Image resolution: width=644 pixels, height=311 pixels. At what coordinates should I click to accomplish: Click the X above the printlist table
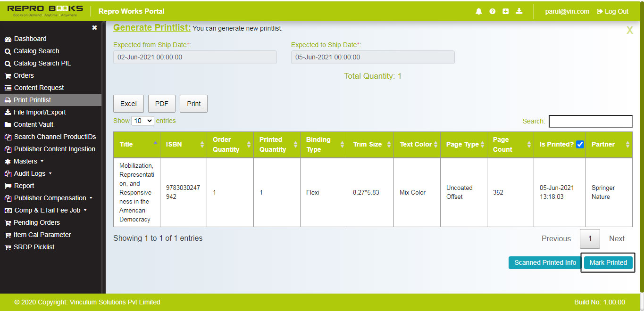(x=629, y=30)
